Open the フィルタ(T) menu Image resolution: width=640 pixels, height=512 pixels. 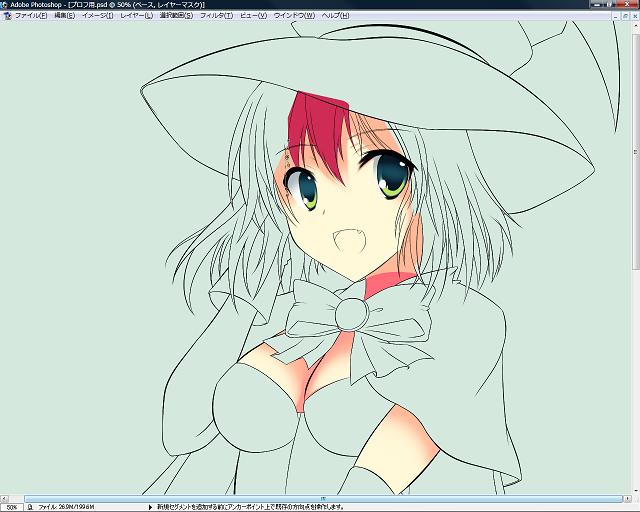point(216,16)
